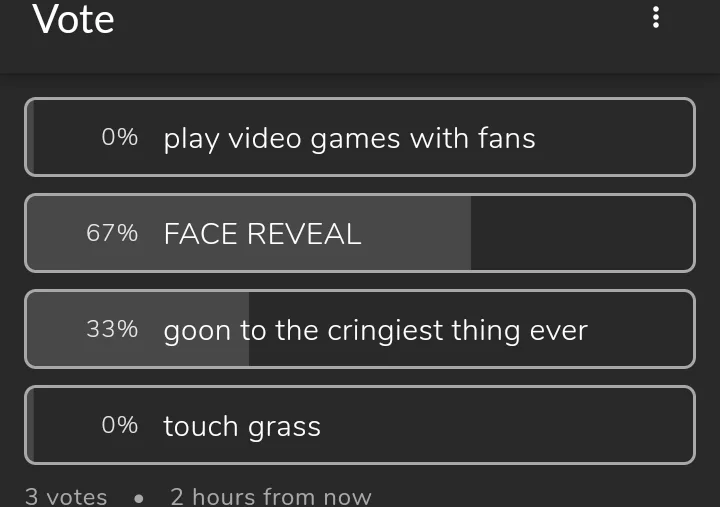Click the "3 votes" count text
Viewport: 720px width, 507px height.
[x=66, y=496]
